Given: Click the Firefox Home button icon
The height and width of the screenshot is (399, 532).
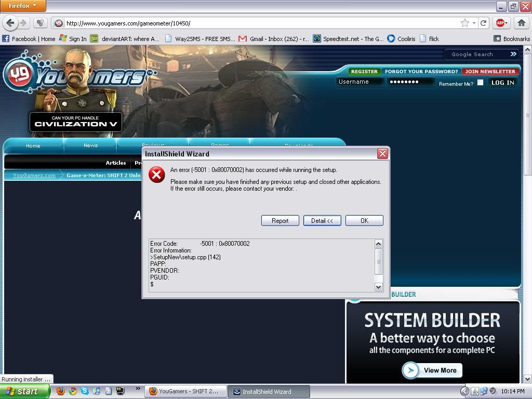Looking at the screenshot, I should click(521, 23).
